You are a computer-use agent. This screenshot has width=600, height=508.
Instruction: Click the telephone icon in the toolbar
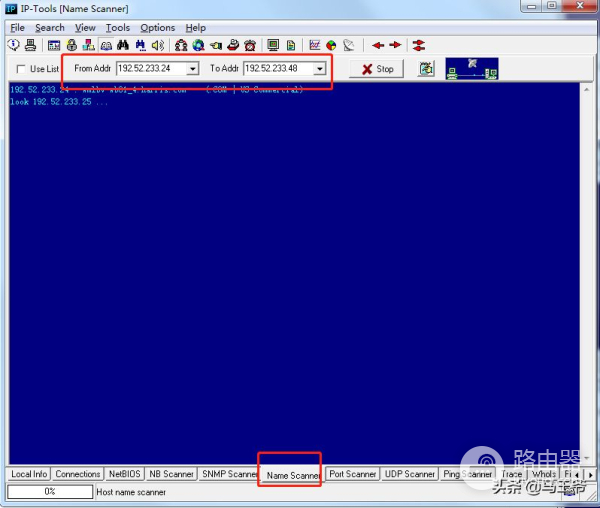232,45
